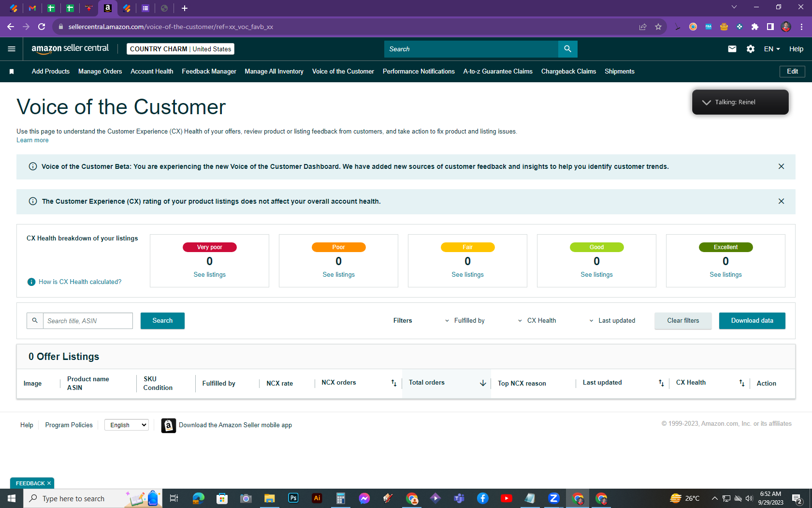Viewport: 812px width, 508px height.
Task: See listings under Excellent
Action: 725,275
